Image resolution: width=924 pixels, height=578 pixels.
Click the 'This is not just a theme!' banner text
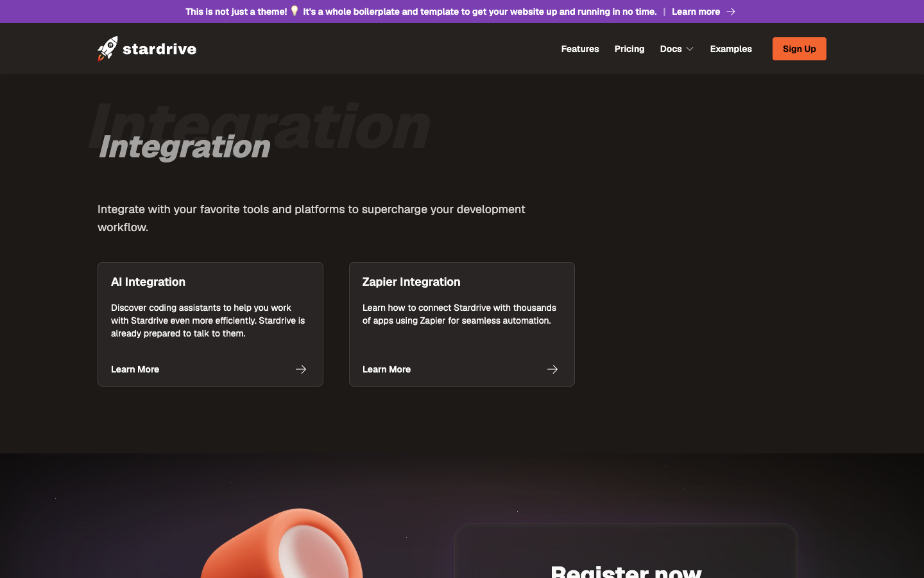236,12
